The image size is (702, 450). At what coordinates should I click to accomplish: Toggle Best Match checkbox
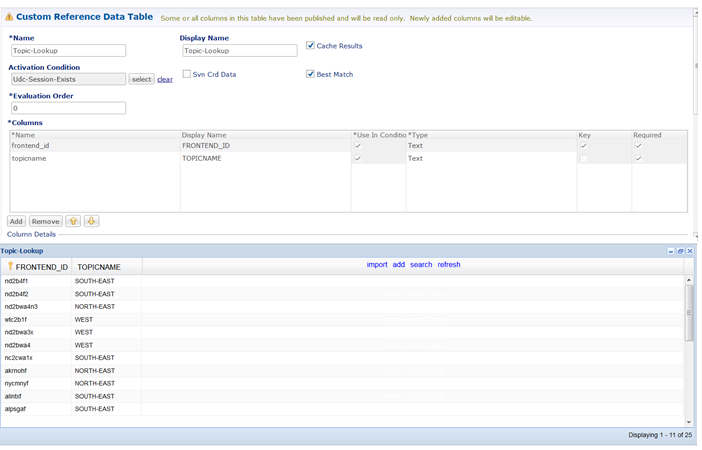click(x=310, y=74)
